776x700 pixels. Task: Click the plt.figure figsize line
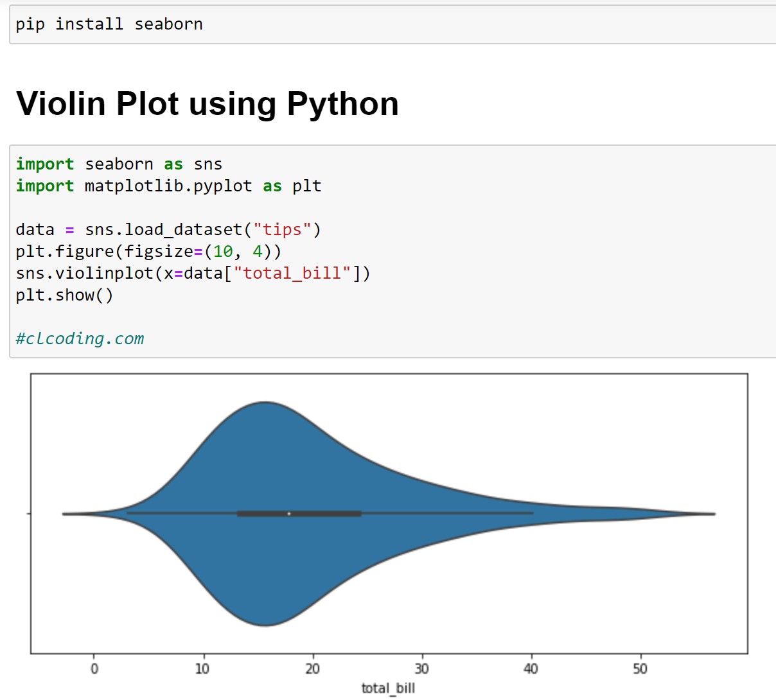point(148,252)
